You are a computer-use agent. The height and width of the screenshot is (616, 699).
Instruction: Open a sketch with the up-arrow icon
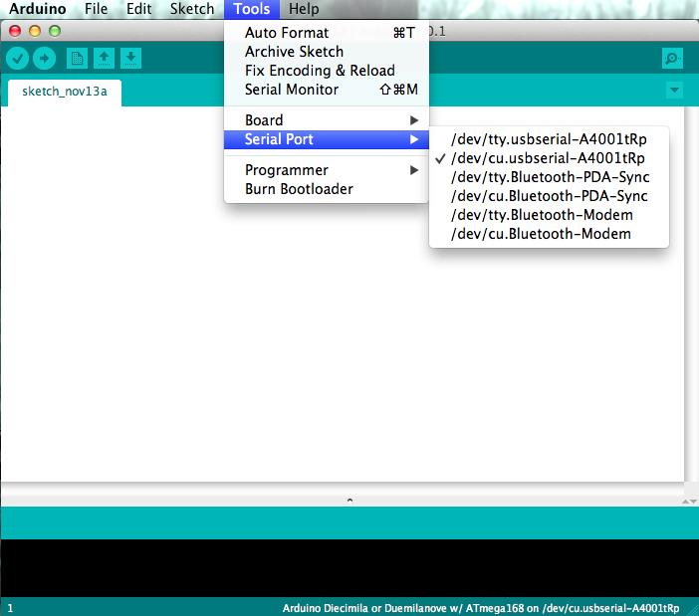(104, 59)
